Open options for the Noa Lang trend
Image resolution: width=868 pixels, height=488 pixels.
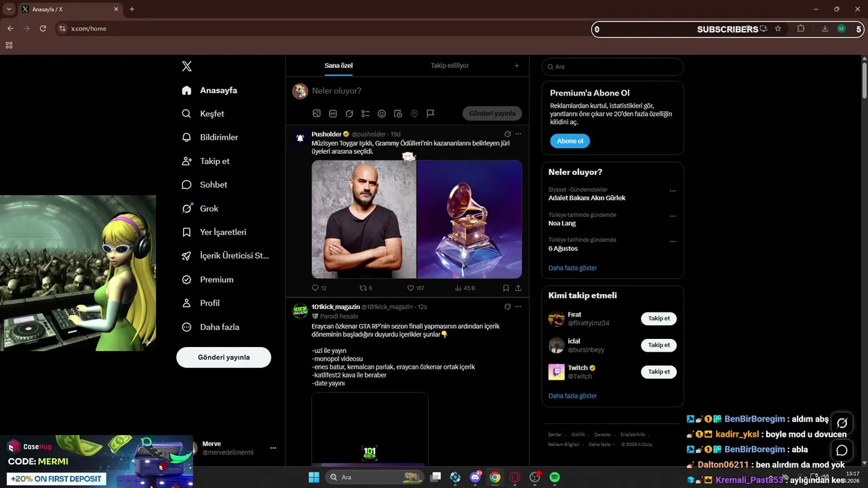(x=673, y=216)
